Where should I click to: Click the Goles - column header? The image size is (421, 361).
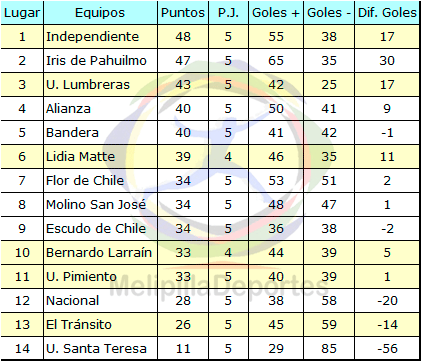(x=329, y=13)
